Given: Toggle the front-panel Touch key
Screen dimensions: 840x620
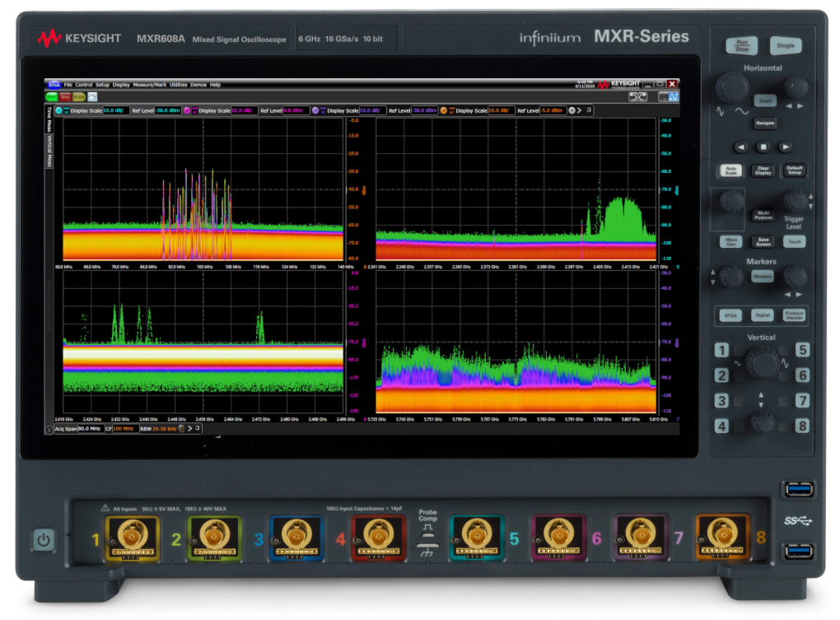Looking at the screenshot, I should (x=795, y=242).
